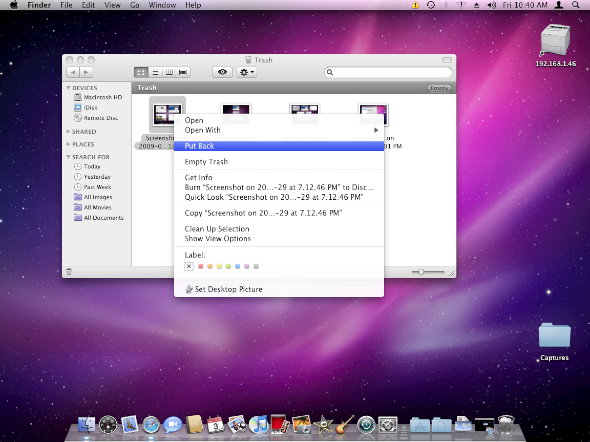This screenshot has width=590, height=442.
Task: Launch iMovie star icon in Dock
Action: [323, 425]
